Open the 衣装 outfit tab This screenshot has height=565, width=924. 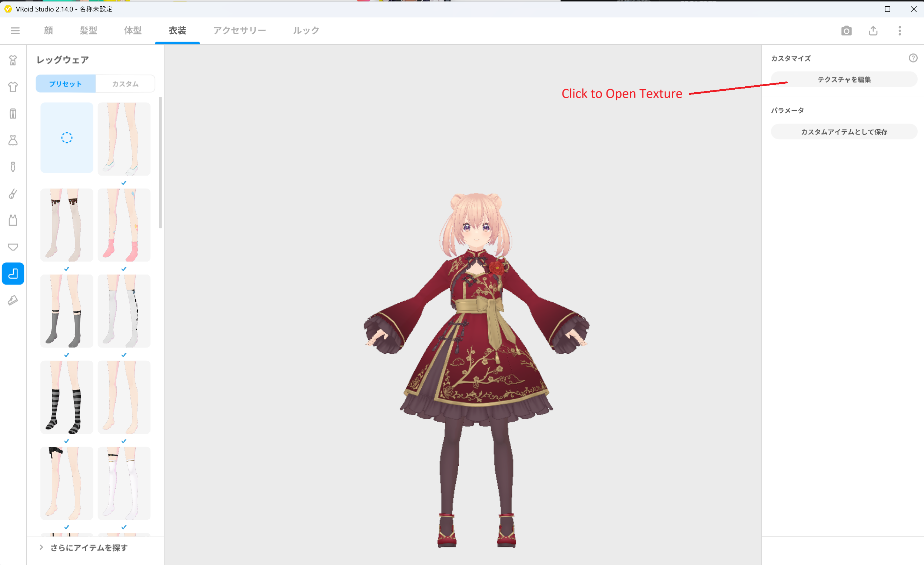(177, 30)
